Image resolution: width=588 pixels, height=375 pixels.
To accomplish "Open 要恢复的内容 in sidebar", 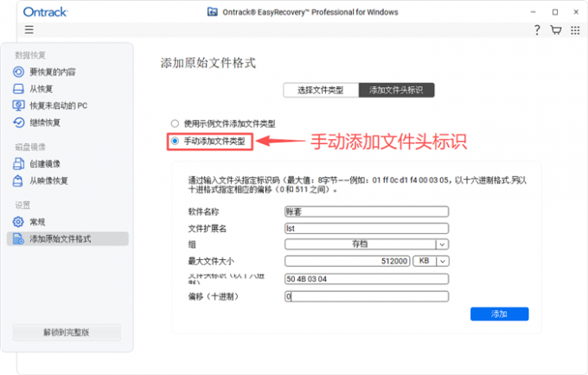I will pos(53,72).
